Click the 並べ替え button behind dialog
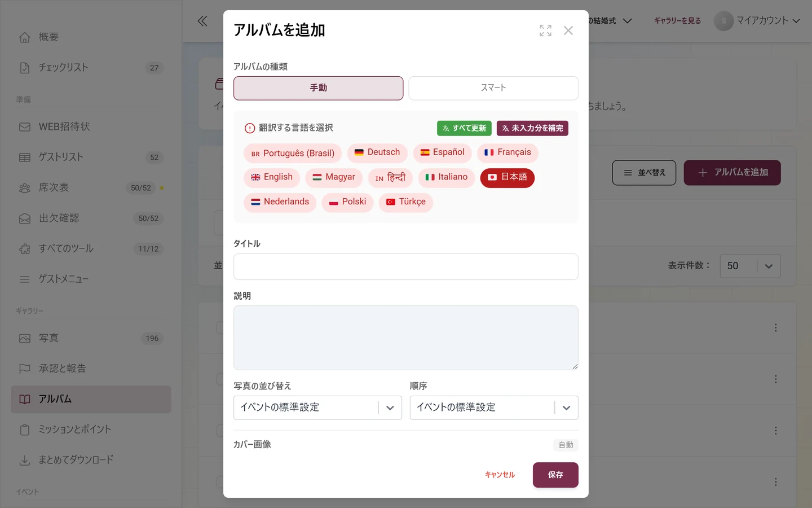 (644, 173)
